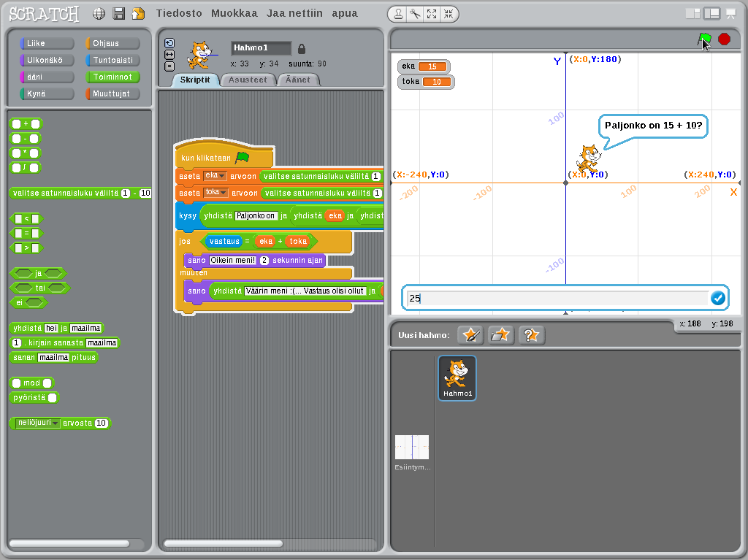The image size is (748, 560).
Task: Click the answer input field containing 25
Action: (557, 298)
